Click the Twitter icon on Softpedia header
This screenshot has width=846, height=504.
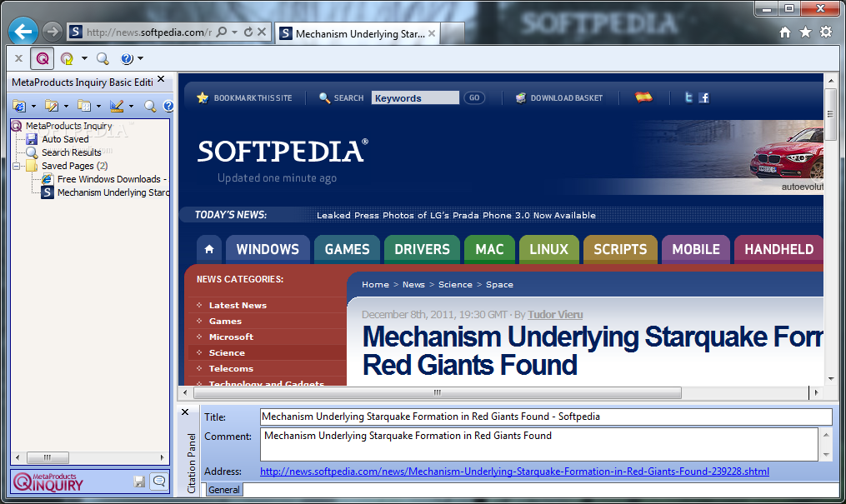coord(688,97)
